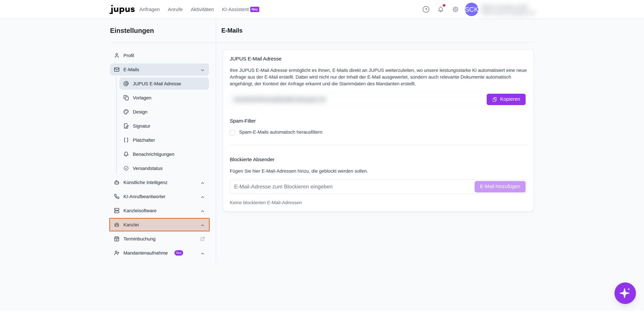Open the Anrufe menu
This screenshot has width=644, height=312.
(x=175, y=9)
